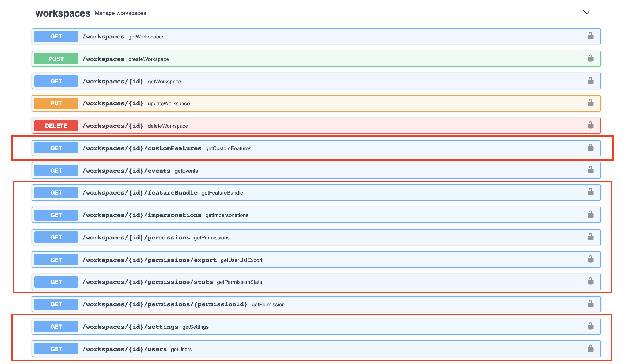Click lock icon on updateWorkspace row
Viewport: 632px width, 364px height.
590,103
